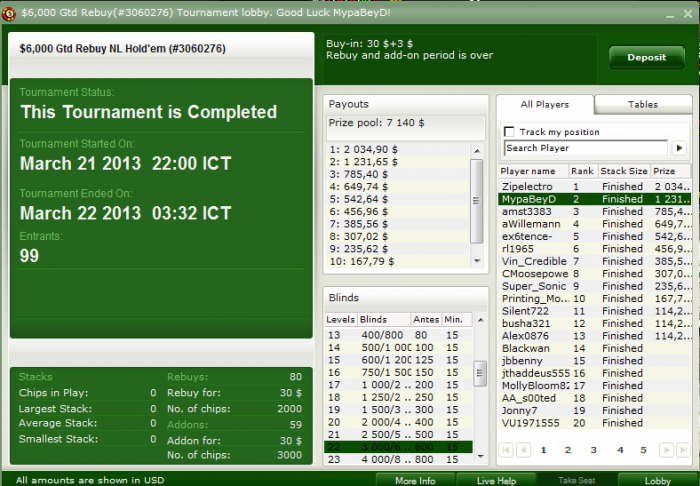Switch to the Tables tab

(643, 104)
